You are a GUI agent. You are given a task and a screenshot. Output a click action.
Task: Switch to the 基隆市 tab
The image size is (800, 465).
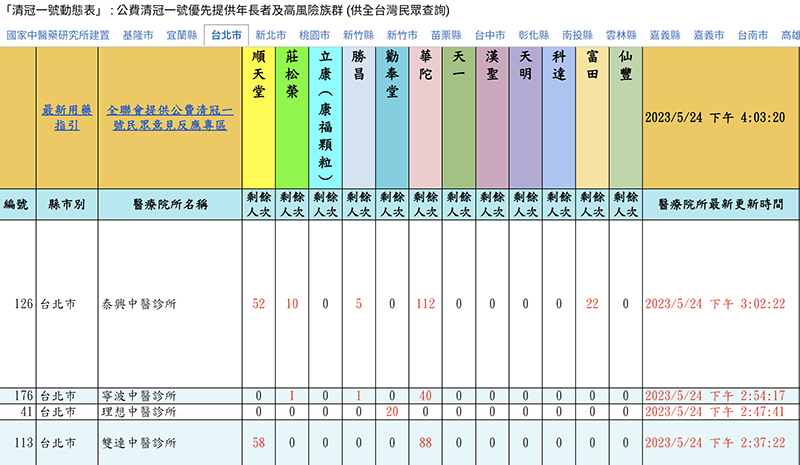138,35
